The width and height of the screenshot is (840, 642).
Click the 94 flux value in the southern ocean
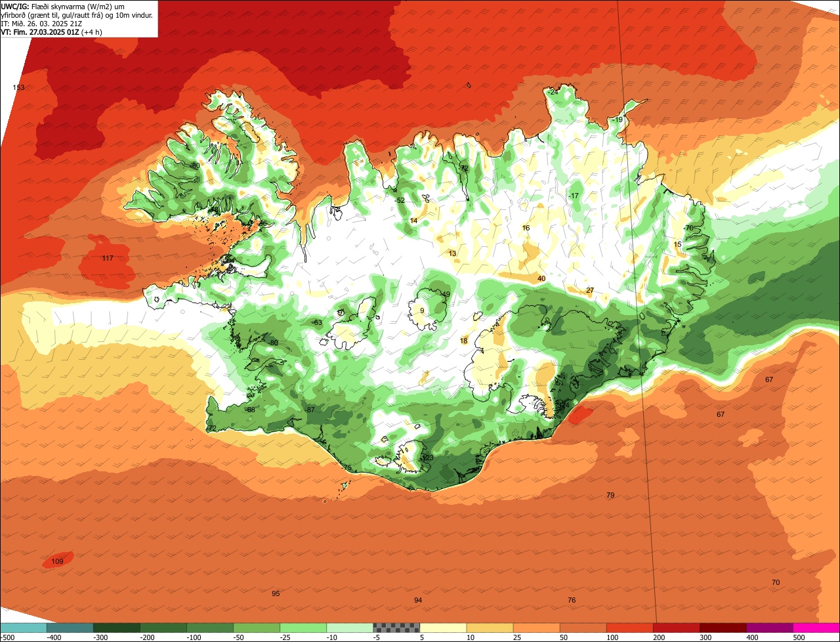coord(418,600)
